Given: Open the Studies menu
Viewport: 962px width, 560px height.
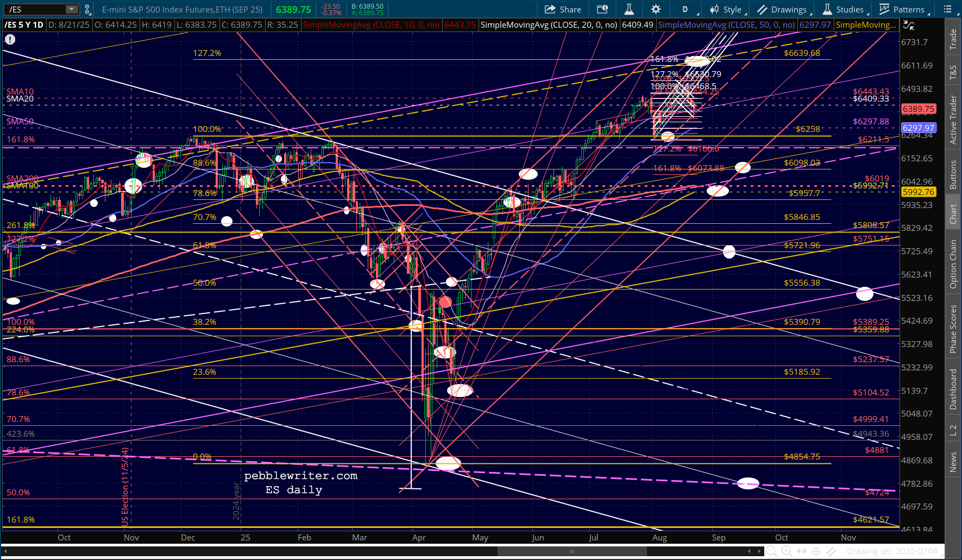Looking at the screenshot, I should click(x=844, y=9).
